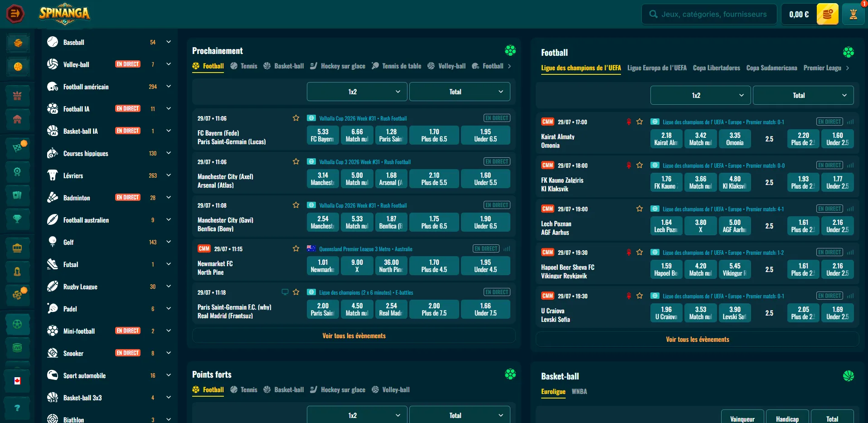Favorite the FC Bayern vs PSG match star
This screenshot has width=868, height=423.
(x=296, y=118)
